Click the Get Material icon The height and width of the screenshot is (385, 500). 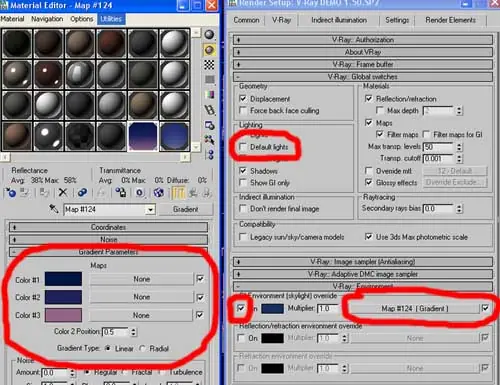tap(11, 193)
